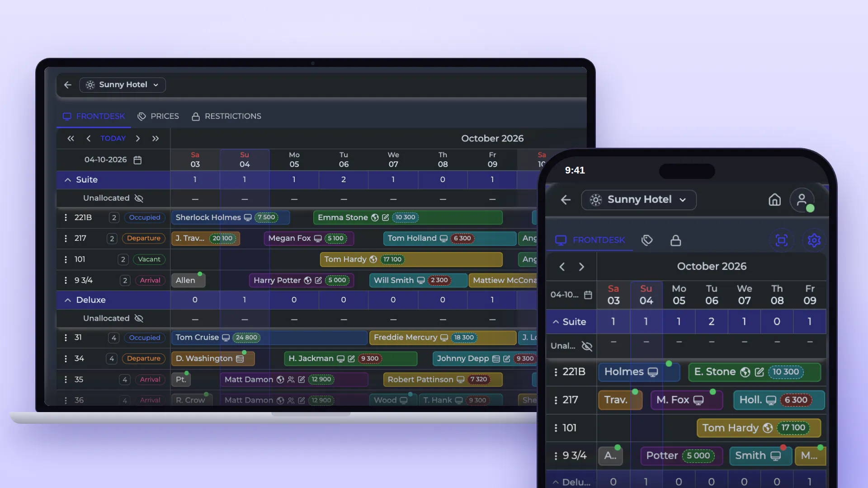Open Sherlock Holmes booking on laptop

(231, 218)
